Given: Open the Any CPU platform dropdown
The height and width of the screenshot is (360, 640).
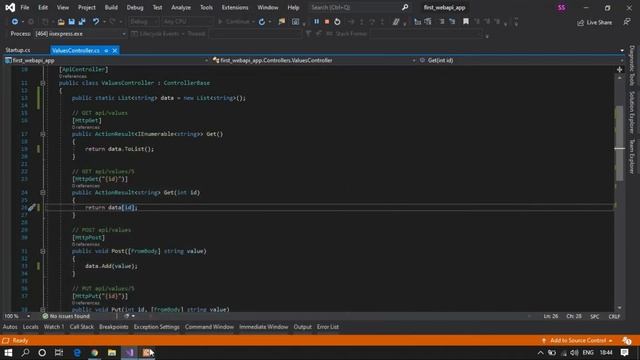Looking at the screenshot, I should (x=187, y=22).
